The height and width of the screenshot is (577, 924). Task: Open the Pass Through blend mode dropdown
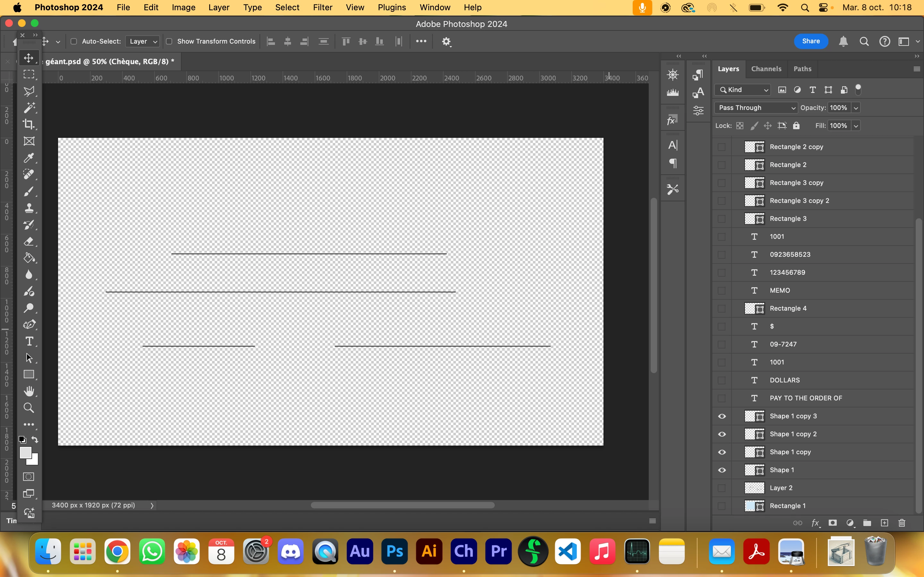(x=756, y=108)
